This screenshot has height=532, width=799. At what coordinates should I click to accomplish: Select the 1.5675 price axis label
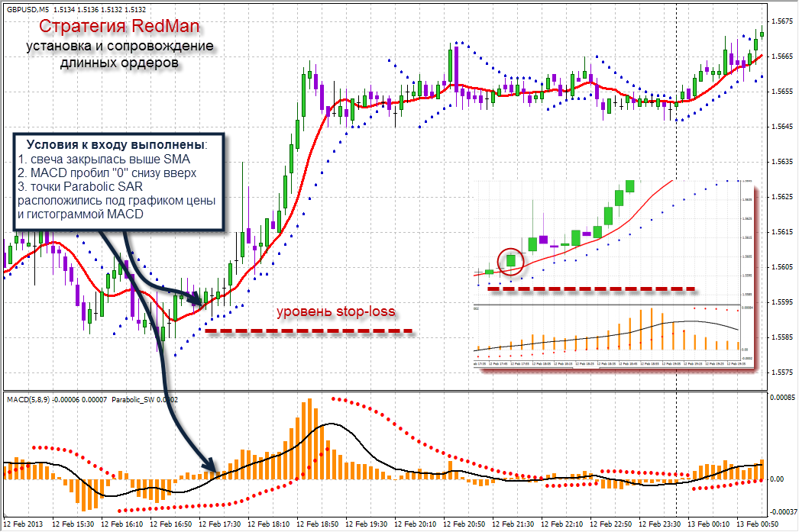click(782, 21)
